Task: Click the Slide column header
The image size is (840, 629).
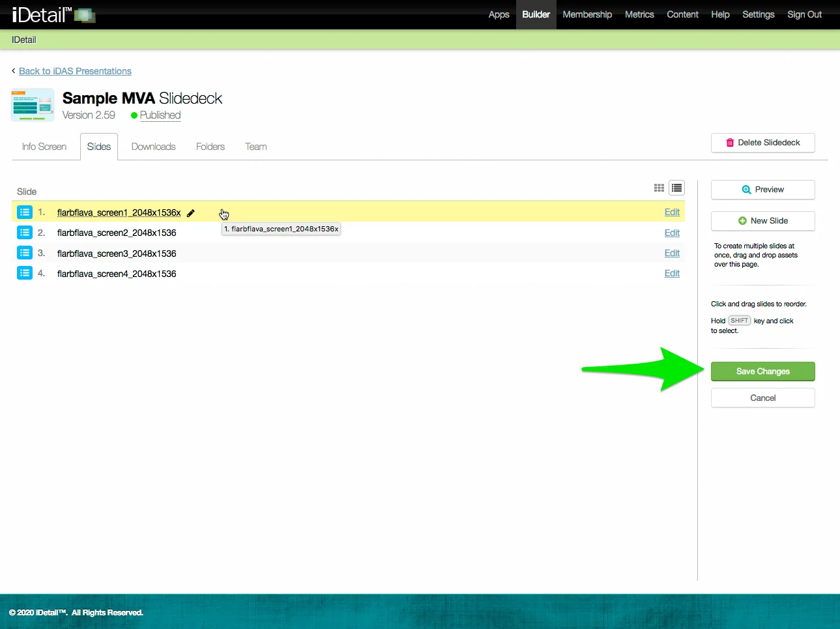Action: pos(27,192)
